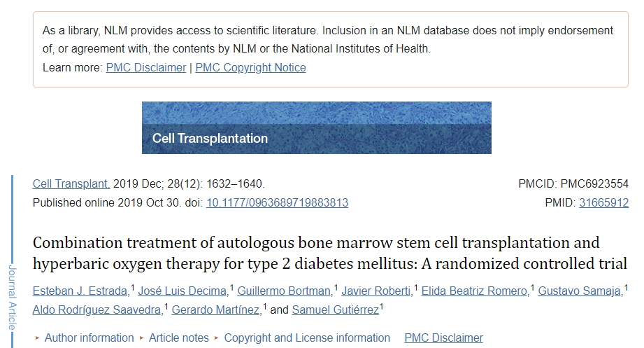The image size is (644, 348).
Task: Follow the DOI 10.1177/0963689719883813 link
Action: (x=277, y=203)
